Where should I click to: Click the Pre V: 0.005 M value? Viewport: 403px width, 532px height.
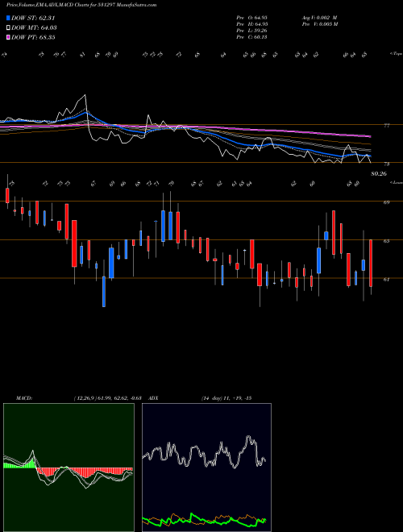(319, 23)
